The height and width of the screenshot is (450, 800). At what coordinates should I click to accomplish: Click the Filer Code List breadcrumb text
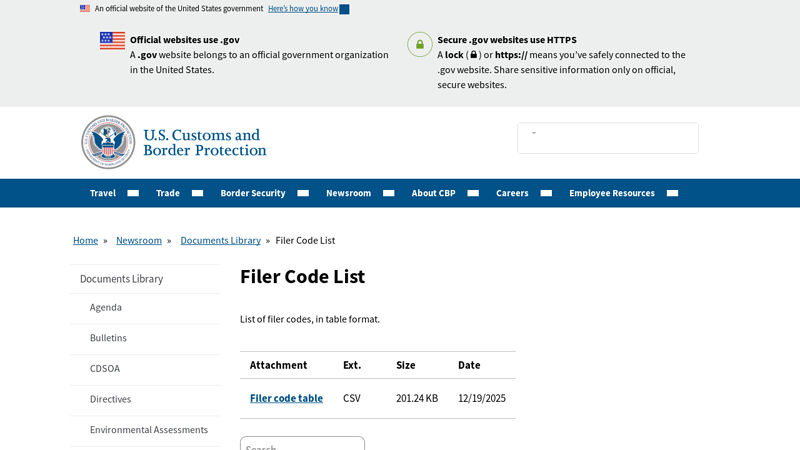tap(305, 240)
